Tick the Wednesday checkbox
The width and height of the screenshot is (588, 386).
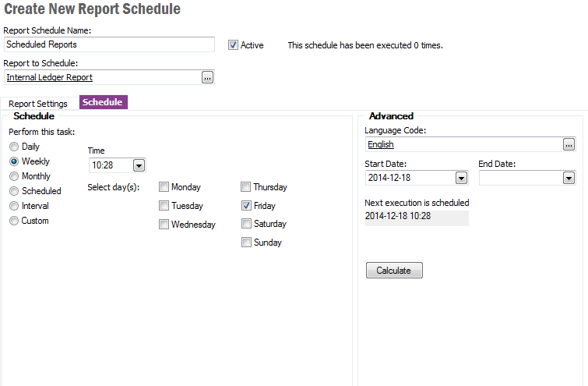click(164, 225)
